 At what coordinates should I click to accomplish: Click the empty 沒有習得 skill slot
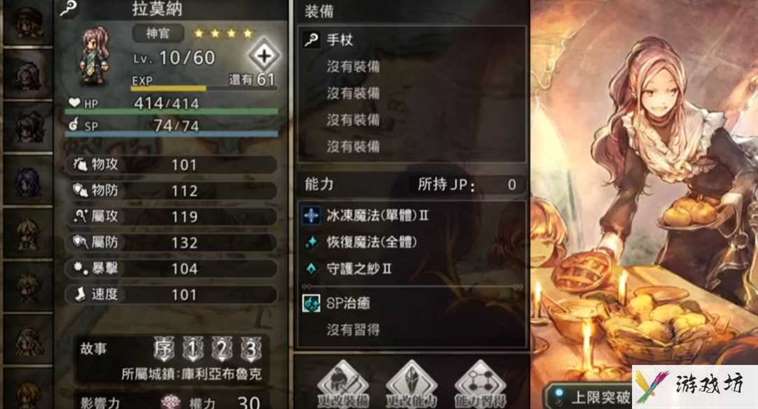coord(411,330)
